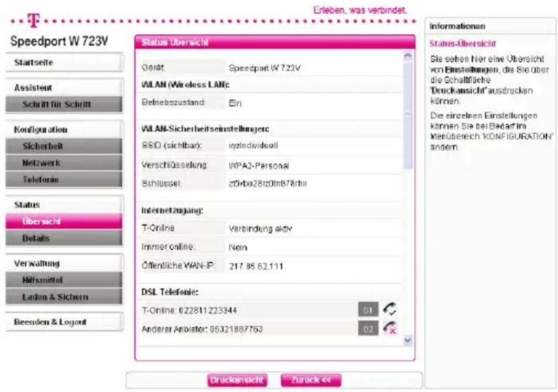
Task: Open Laden & Sichern
Action: click(x=64, y=297)
